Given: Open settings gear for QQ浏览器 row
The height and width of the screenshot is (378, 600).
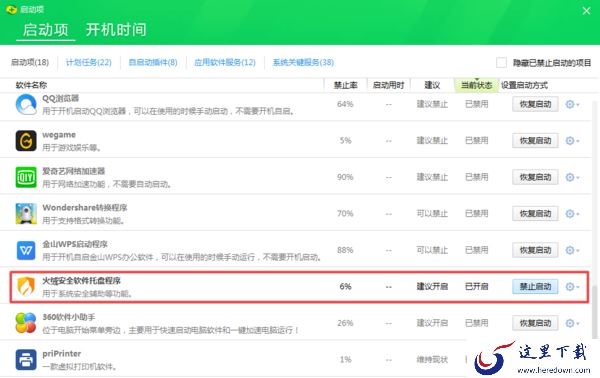Looking at the screenshot, I should point(572,104).
